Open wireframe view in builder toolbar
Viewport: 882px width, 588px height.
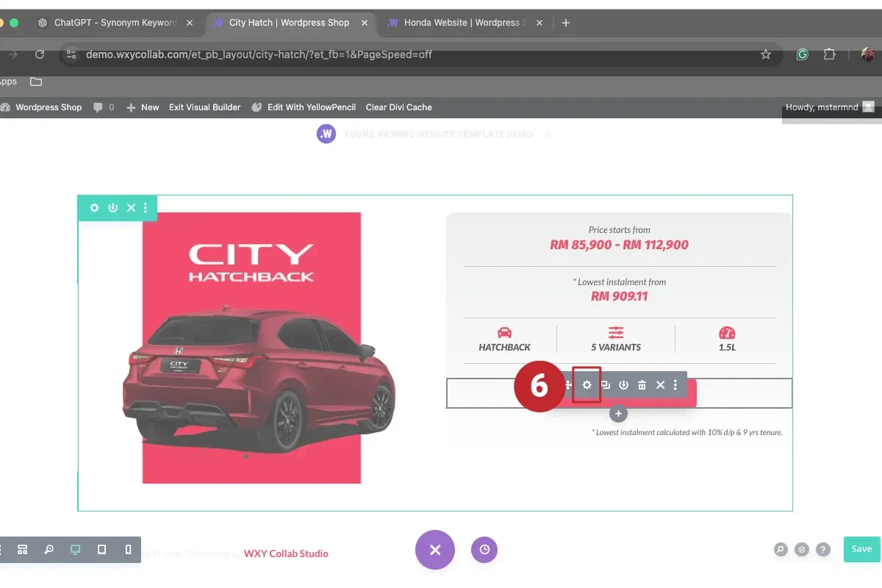click(x=22, y=549)
